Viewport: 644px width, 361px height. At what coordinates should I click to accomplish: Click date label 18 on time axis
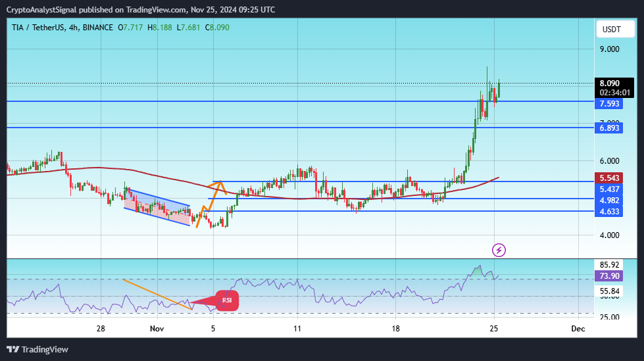(395, 329)
